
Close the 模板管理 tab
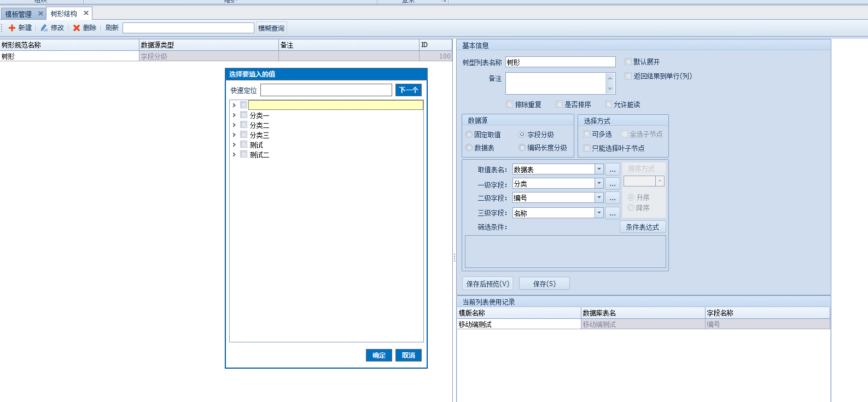[40, 14]
